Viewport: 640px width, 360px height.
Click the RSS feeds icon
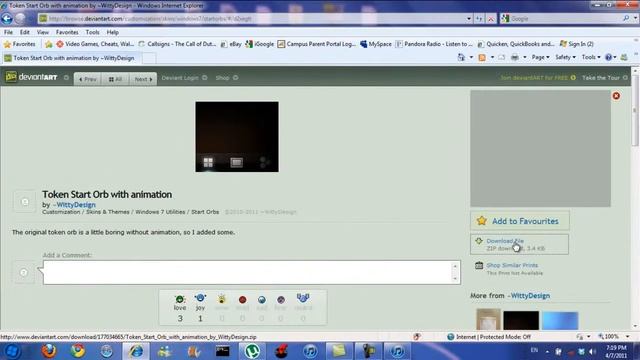pos(482,58)
